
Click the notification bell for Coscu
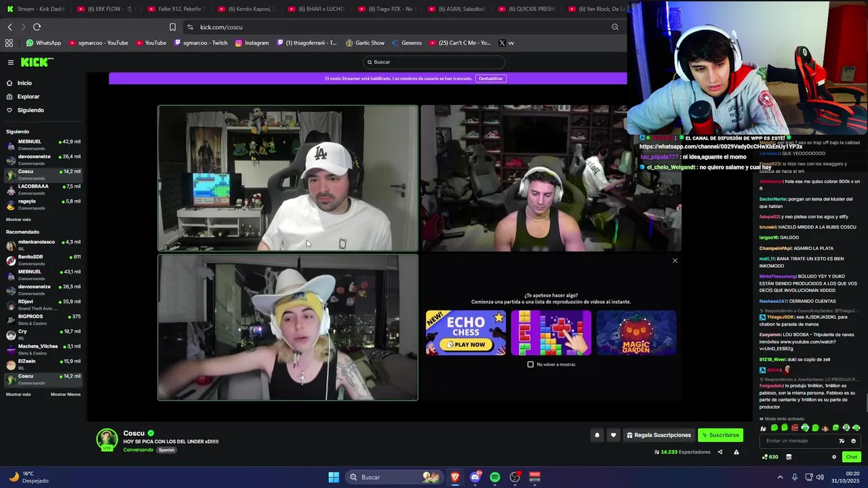tap(597, 435)
